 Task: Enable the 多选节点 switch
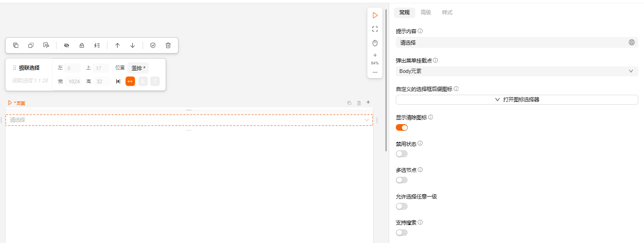[401, 180]
